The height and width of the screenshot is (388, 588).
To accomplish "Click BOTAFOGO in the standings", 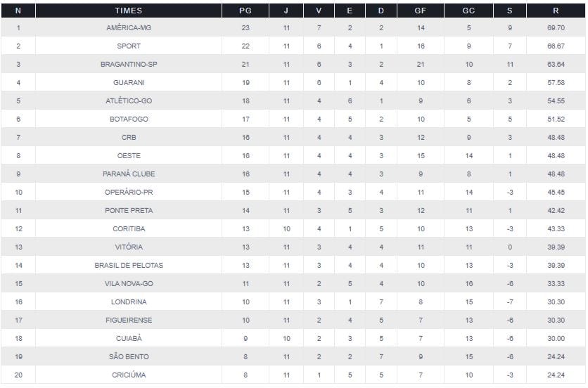I will [x=129, y=119].
